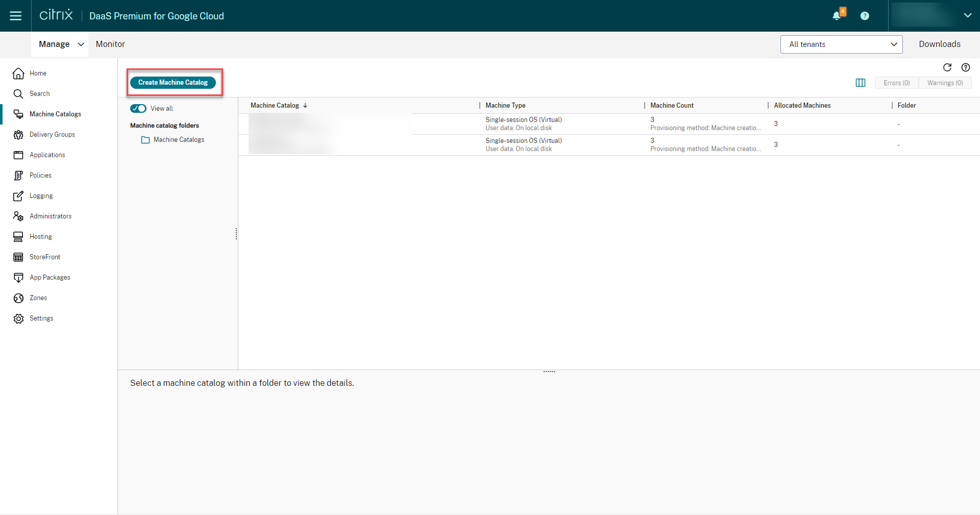Click the Administrators sidebar icon
980x515 pixels.
pyautogui.click(x=18, y=216)
